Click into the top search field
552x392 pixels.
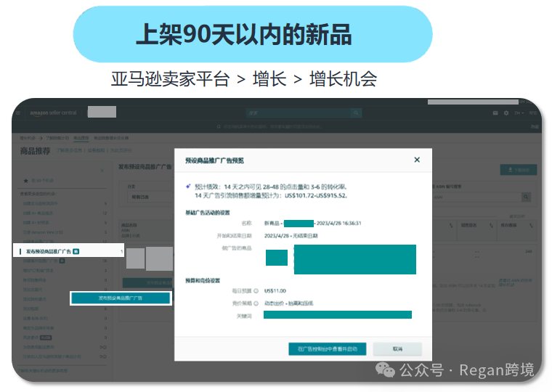point(299,113)
